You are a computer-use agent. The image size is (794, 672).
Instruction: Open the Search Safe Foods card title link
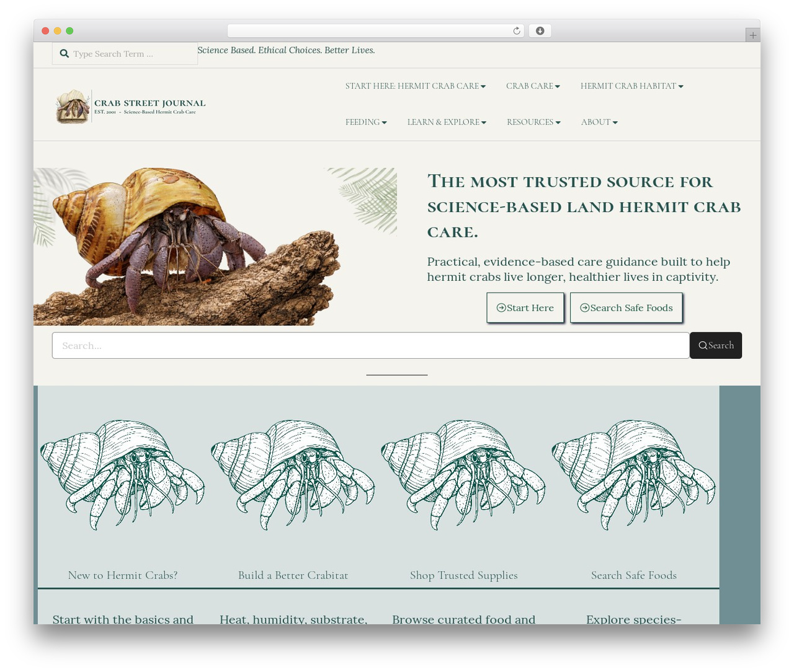[x=633, y=575]
